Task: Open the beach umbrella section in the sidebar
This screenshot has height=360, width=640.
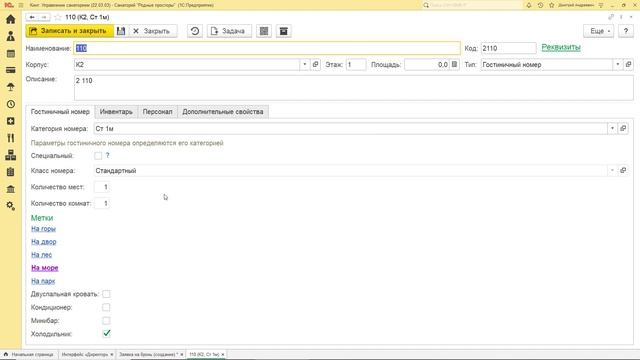Action: point(11,87)
